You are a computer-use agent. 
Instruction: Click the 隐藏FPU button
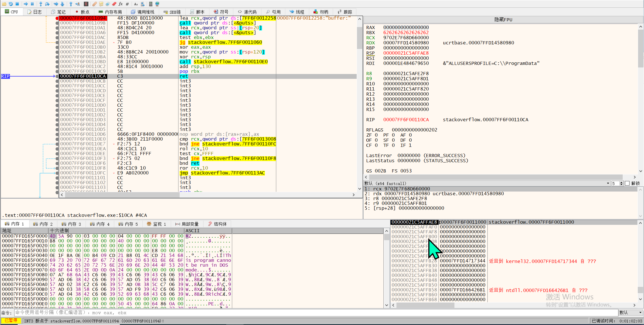click(x=503, y=20)
